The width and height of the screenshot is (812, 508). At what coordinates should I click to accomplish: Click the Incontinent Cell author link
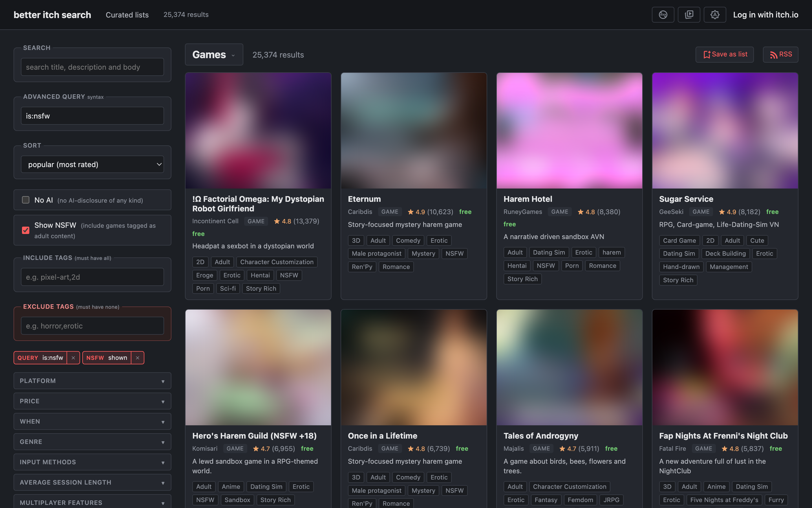click(x=215, y=221)
